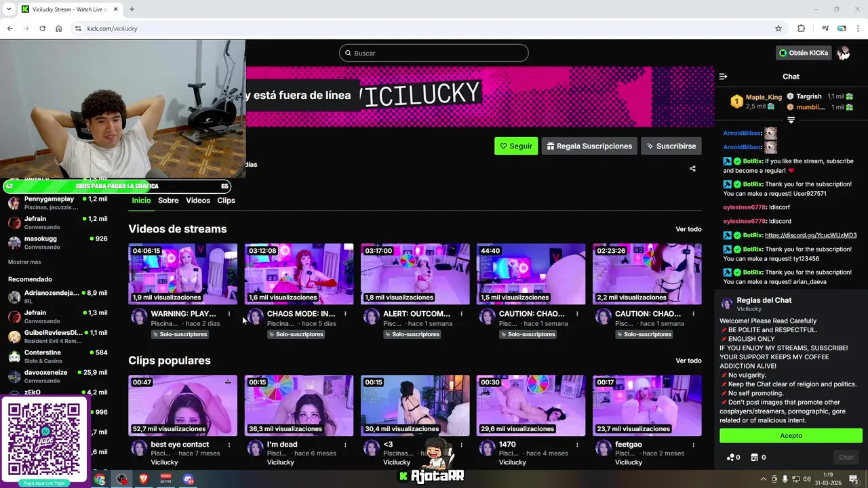Show hidden system tray icons
Screen dimensions: 868x488
click(x=764, y=479)
